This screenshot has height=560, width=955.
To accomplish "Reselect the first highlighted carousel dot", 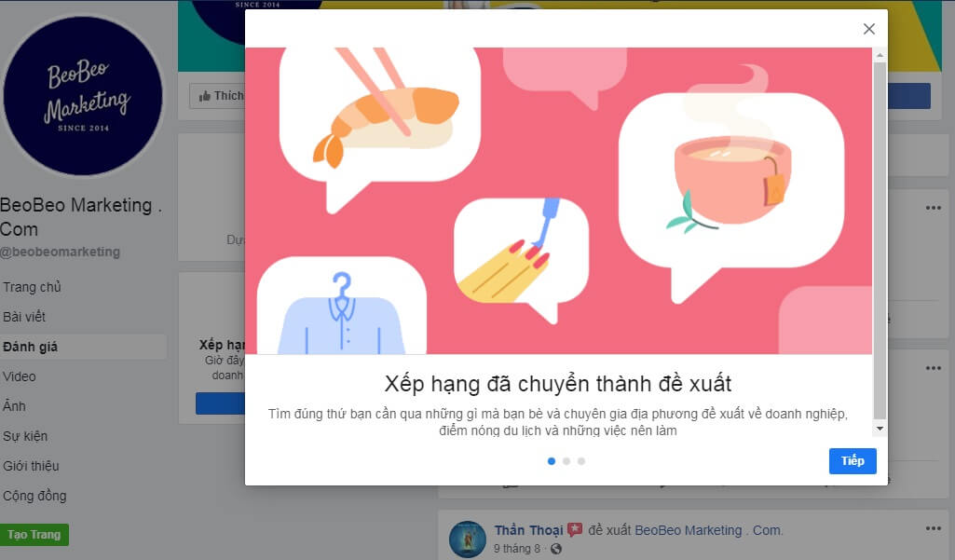I will click(550, 460).
